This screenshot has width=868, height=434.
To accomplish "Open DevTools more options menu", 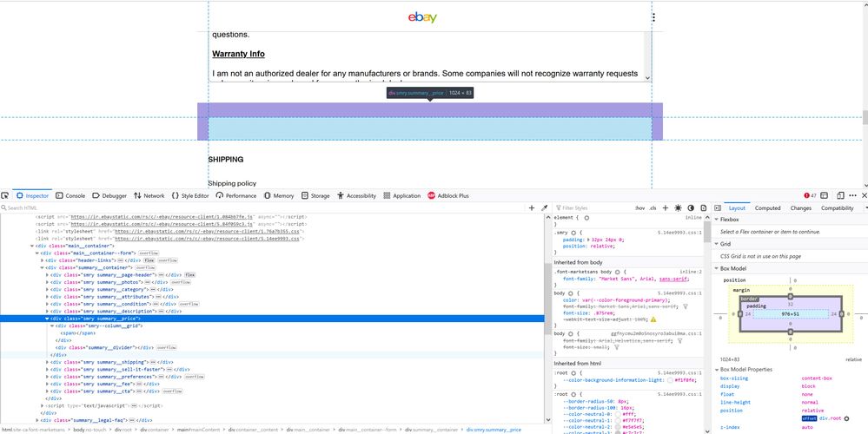I will (852, 195).
